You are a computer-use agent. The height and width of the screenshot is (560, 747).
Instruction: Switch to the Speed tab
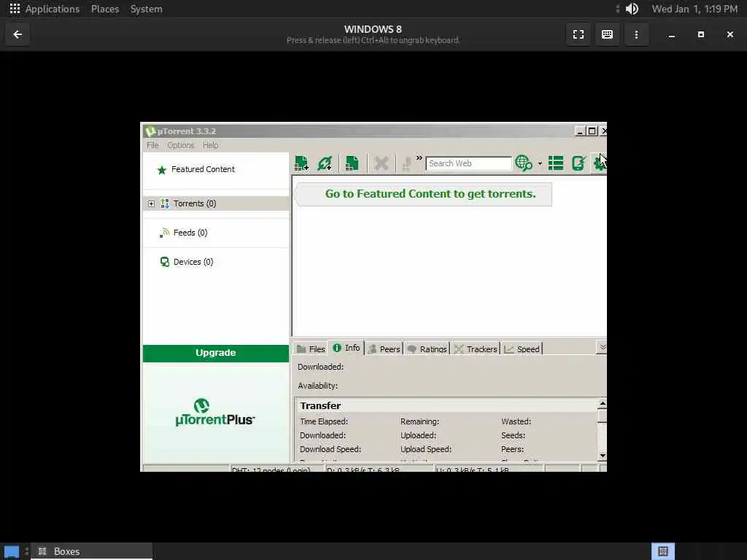click(x=522, y=349)
